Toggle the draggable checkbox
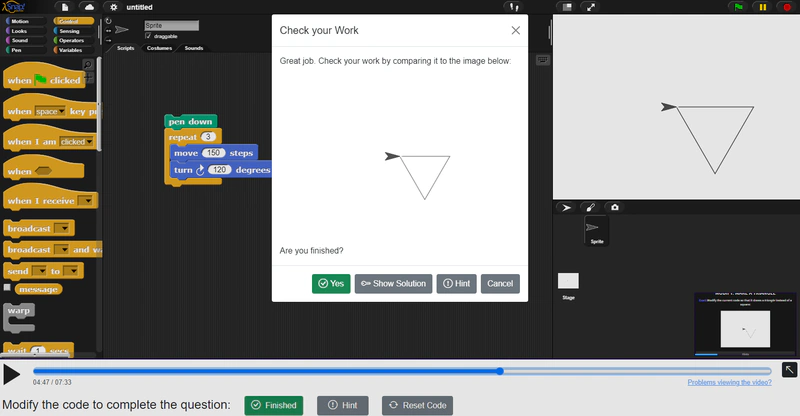Viewport: 800px width, 416px height. pyautogui.click(x=149, y=36)
